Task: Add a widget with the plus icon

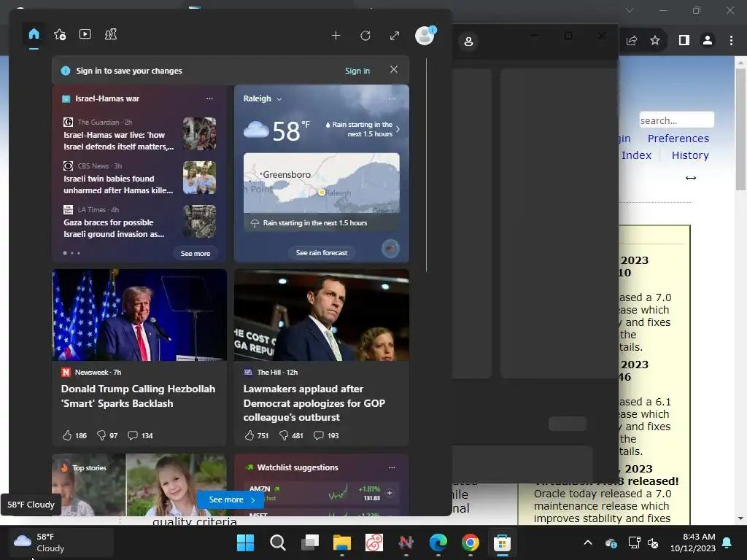Action: pos(336,36)
